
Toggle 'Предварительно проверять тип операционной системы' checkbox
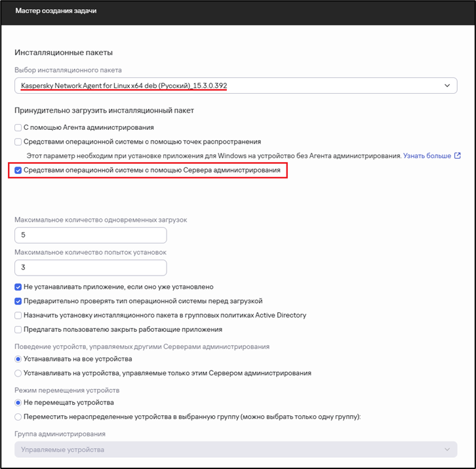(x=18, y=301)
